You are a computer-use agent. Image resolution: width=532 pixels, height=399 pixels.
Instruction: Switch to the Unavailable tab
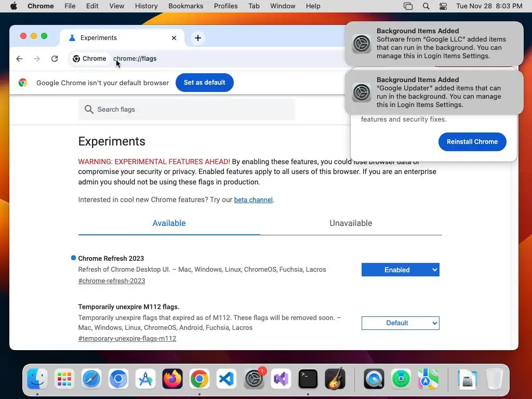(351, 223)
